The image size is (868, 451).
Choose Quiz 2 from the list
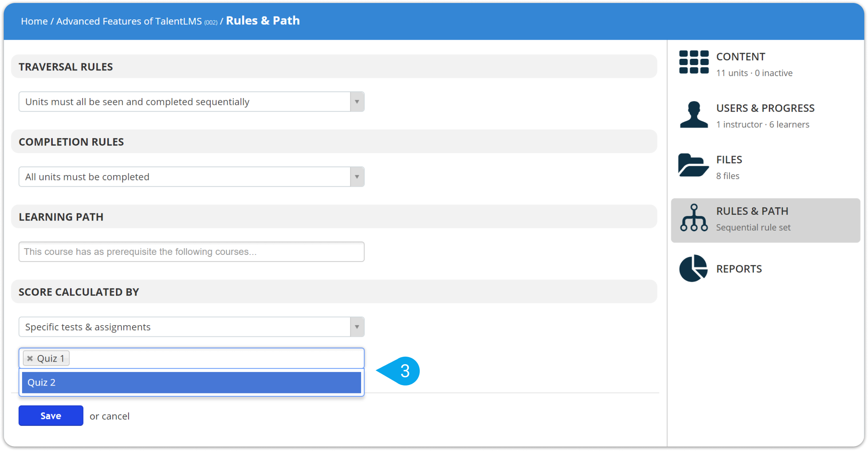coord(192,383)
